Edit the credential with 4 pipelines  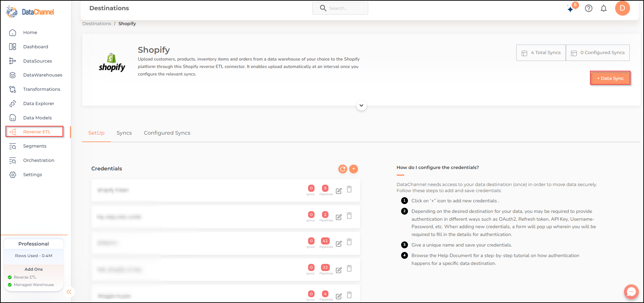tap(339, 296)
